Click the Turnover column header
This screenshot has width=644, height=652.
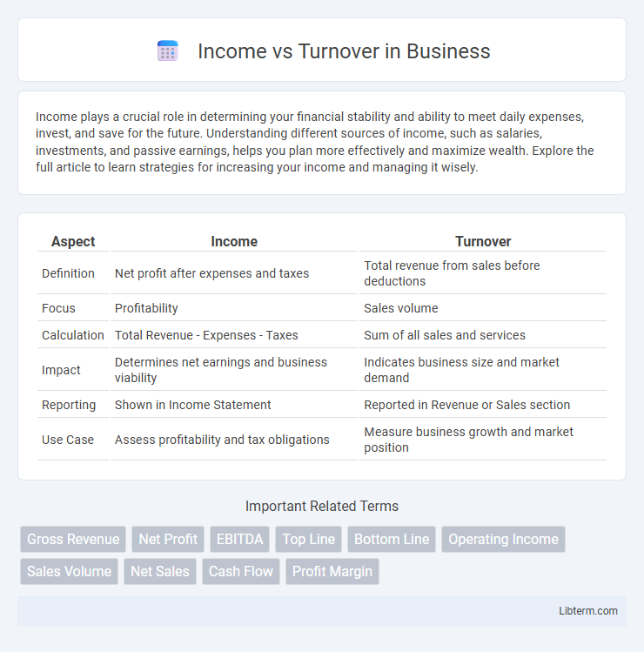[x=483, y=242]
